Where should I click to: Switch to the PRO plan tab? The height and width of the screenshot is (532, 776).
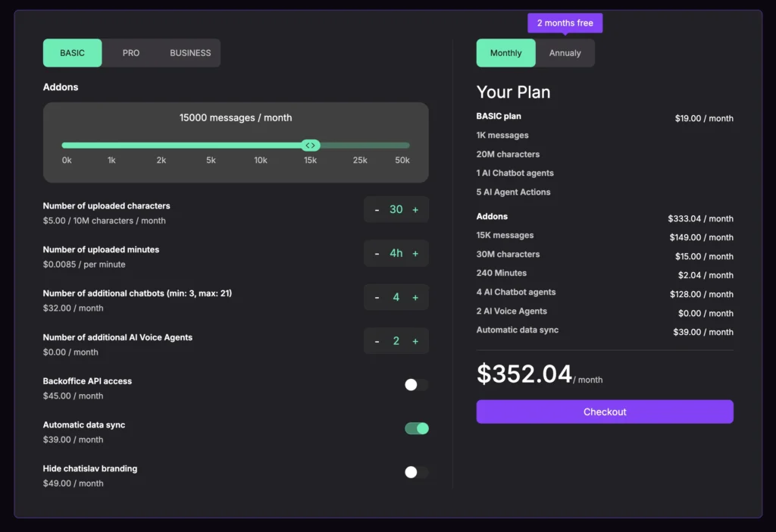coord(131,53)
